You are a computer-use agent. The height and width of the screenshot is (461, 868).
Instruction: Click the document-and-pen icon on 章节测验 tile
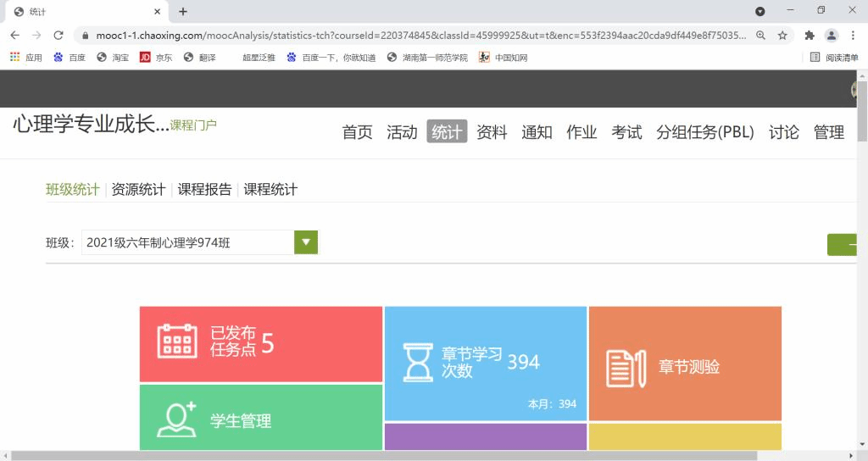click(x=626, y=367)
